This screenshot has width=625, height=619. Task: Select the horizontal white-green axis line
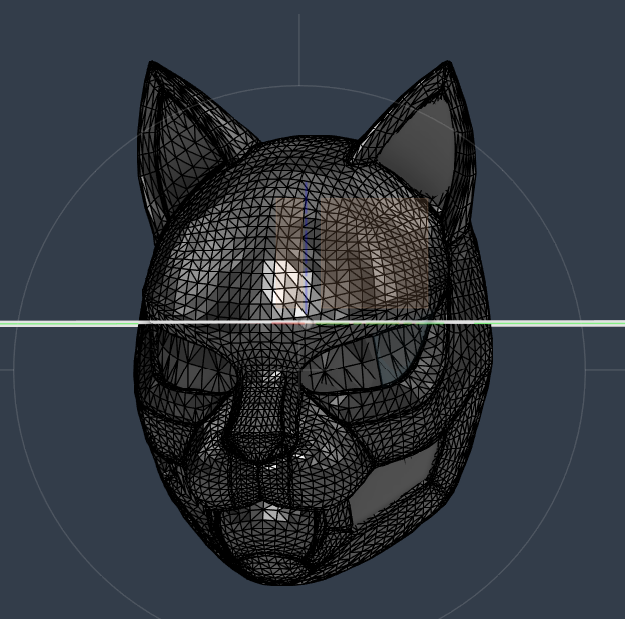[x=312, y=323]
